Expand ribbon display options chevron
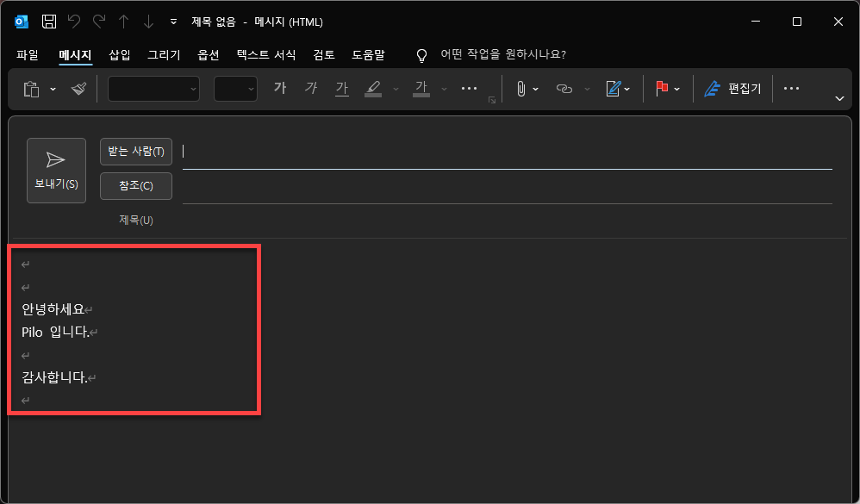The height and width of the screenshot is (504, 860). [x=839, y=99]
